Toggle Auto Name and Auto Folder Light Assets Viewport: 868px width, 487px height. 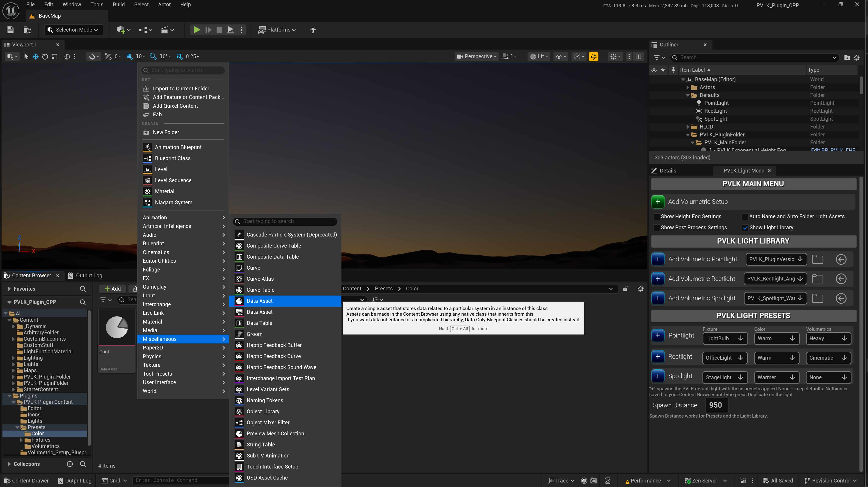745,216
